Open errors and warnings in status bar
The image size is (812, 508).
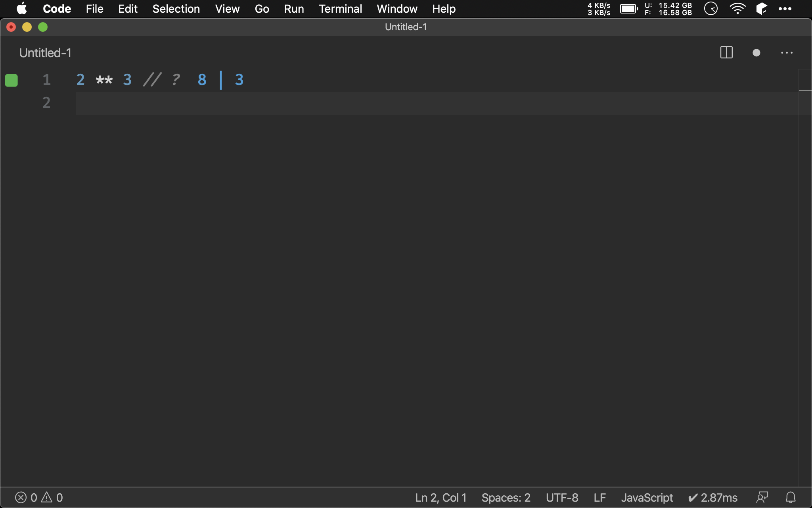(x=39, y=497)
